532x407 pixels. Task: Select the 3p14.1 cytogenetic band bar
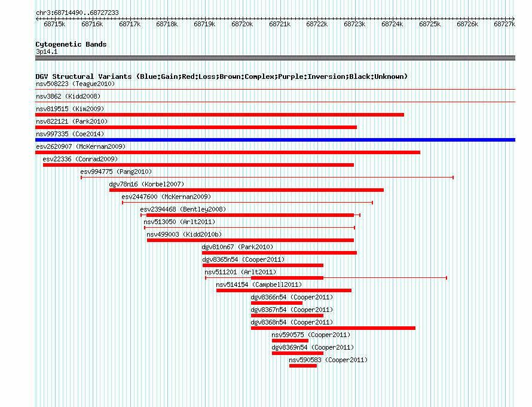[x=275, y=58]
